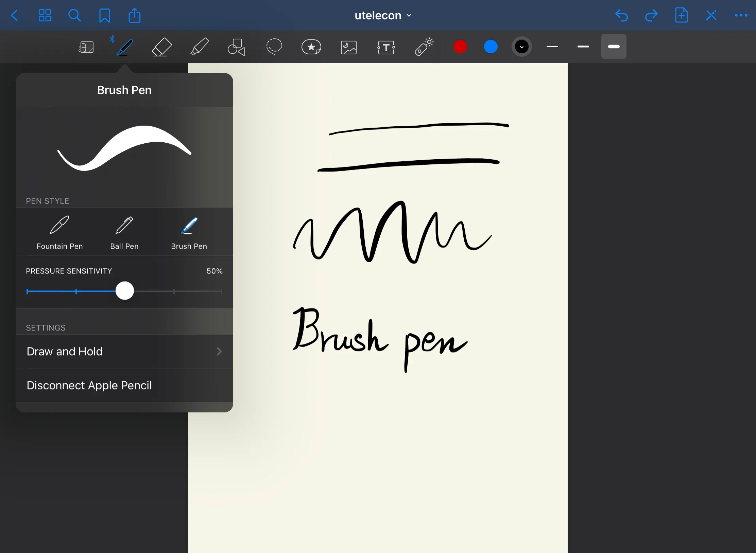Select the Highlighter tool
756x553 pixels.
(199, 47)
